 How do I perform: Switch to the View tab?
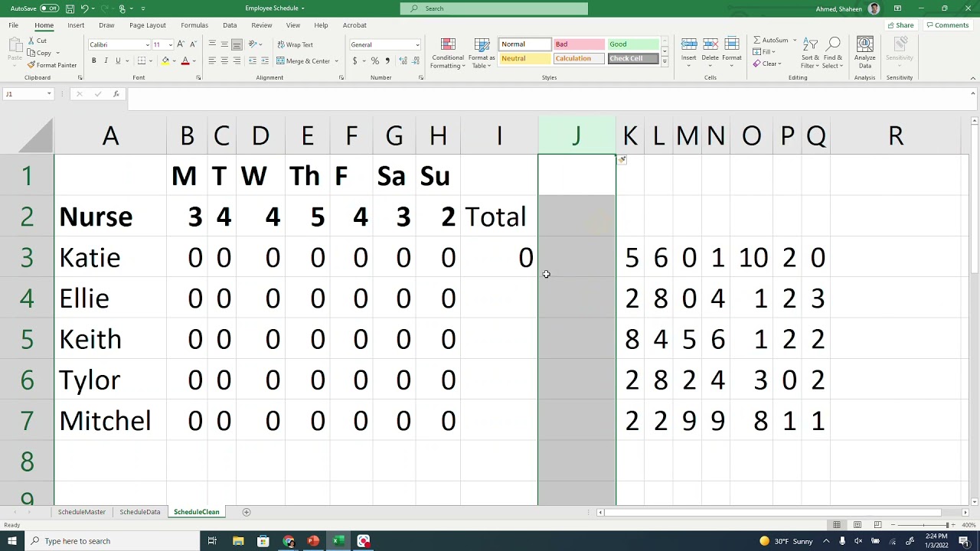(293, 25)
